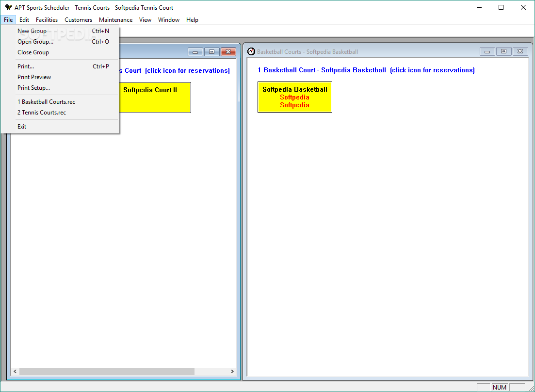Open the Window menu

pos(169,20)
